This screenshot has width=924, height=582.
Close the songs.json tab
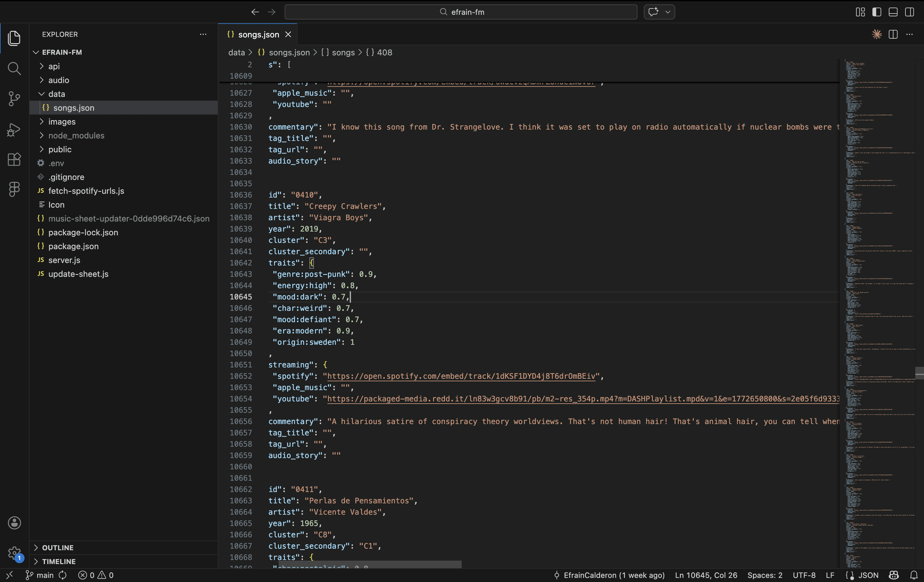point(288,35)
